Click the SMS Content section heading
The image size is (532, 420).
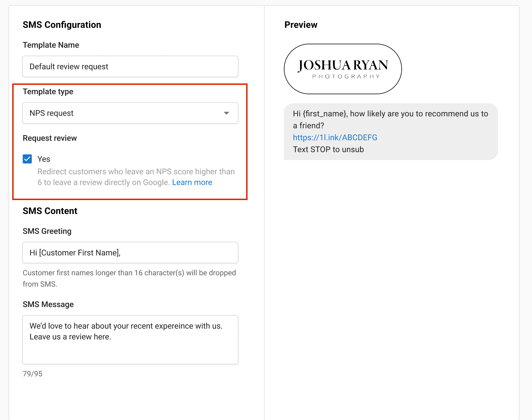[x=50, y=211]
